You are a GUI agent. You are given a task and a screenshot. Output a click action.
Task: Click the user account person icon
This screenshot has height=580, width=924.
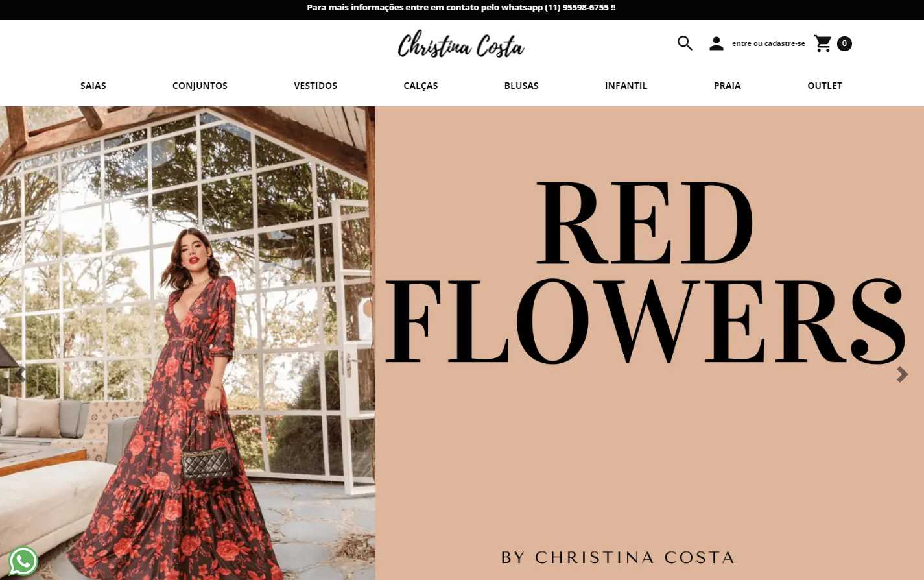716,43
